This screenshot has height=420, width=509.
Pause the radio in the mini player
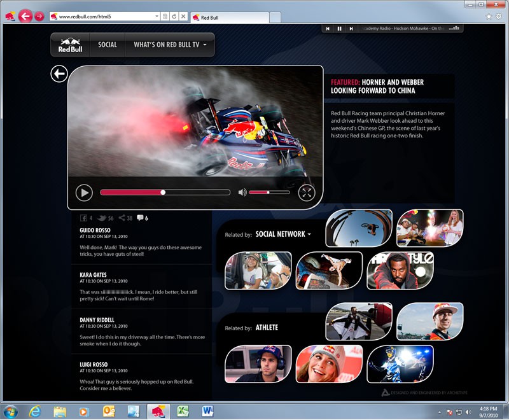click(339, 29)
